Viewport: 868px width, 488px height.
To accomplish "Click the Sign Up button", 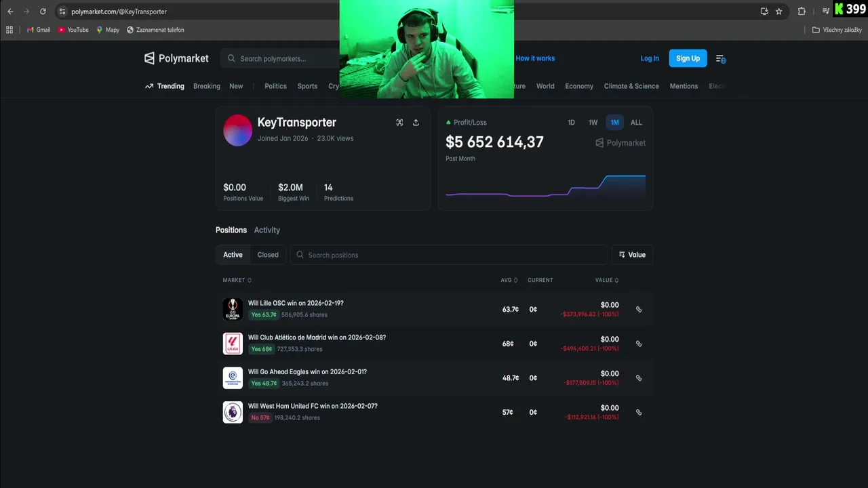I will coord(688,58).
